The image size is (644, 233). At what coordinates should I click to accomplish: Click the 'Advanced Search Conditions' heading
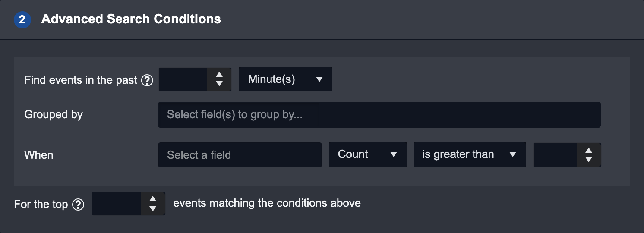pos(131,19)
